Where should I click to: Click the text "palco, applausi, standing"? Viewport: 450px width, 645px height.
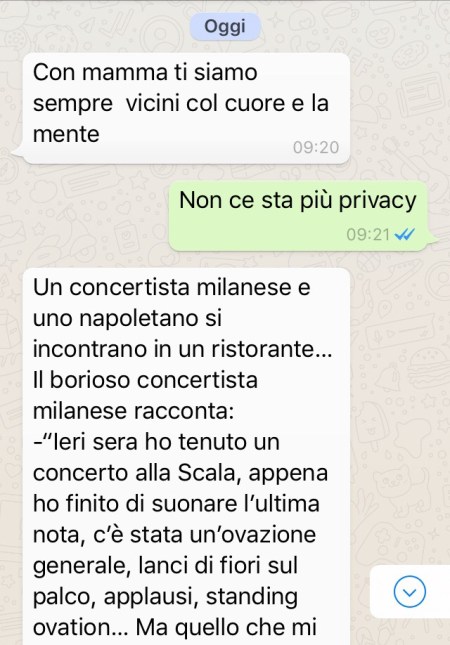165,596
